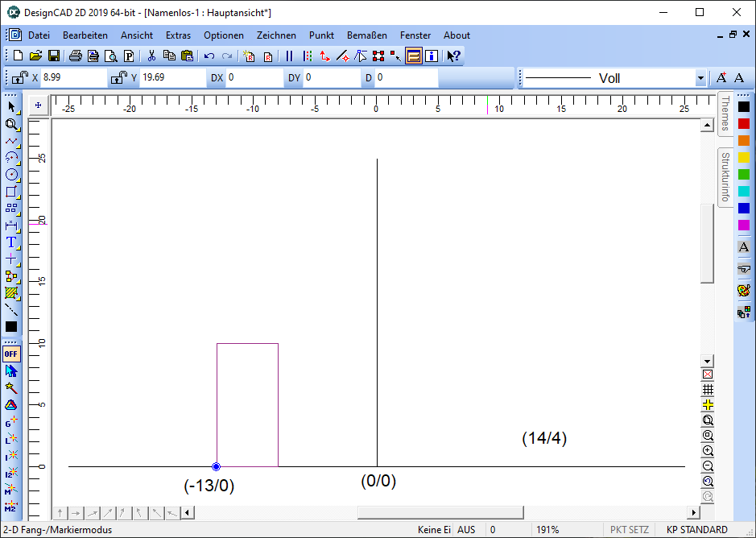Click KP STANDARD in the status bar

pos(696,529)
